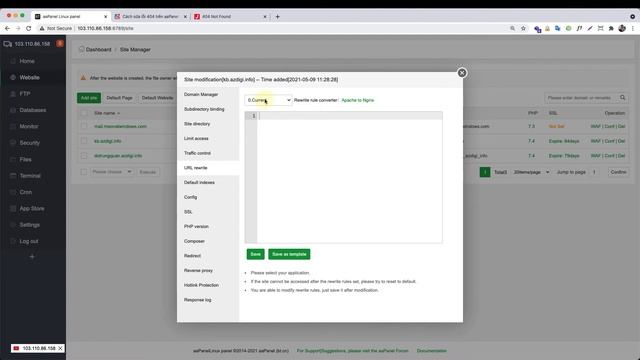Tick checkbox for third site row
This screenshot has height=360, width=640.
(x=84, y=156)
